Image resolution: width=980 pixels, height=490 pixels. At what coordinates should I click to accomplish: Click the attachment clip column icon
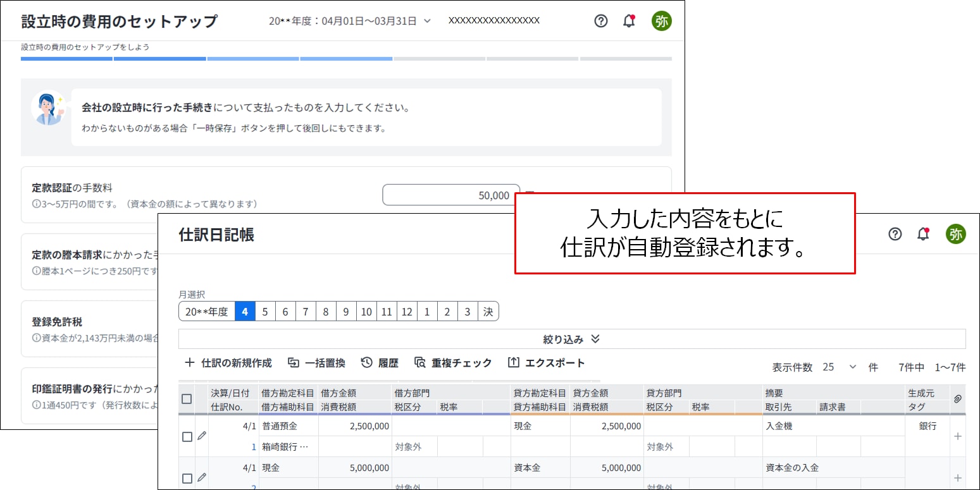click(x=958, y=399)
